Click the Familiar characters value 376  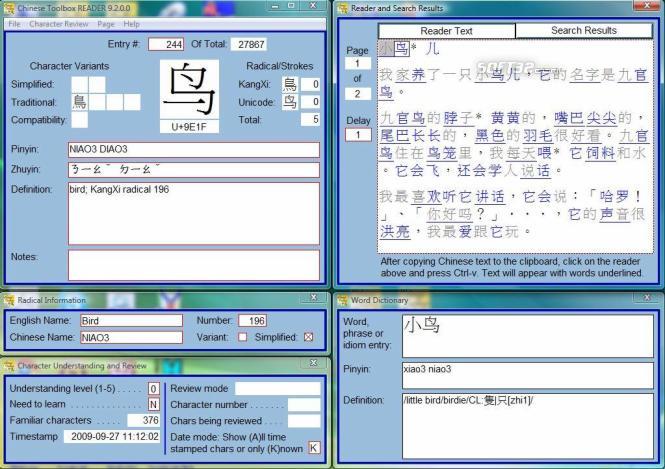click(x=143, y=420)
